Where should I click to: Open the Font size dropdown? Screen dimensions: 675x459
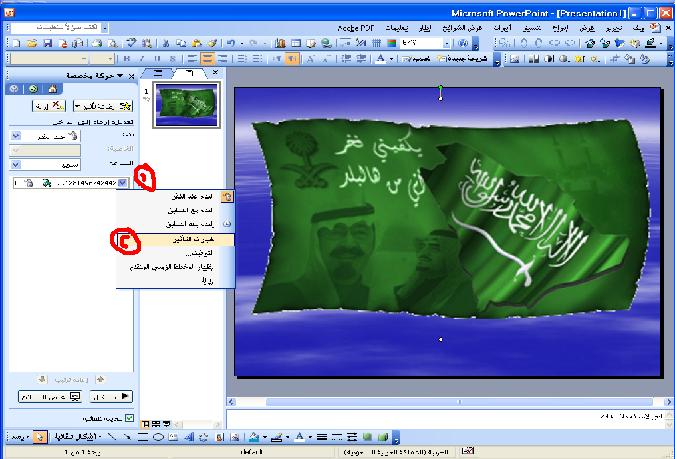(111, 59)
